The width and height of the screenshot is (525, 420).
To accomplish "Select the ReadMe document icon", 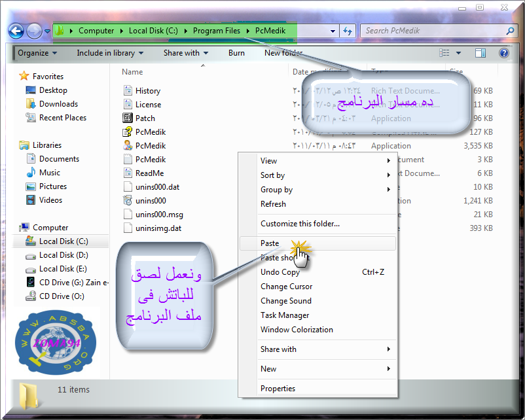I will (128, 173).
